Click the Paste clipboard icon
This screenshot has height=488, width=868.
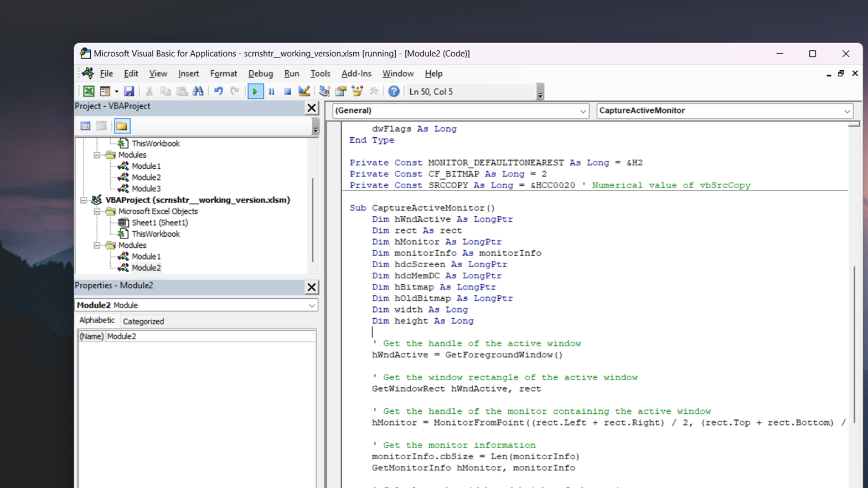click(x=182, y=91)
